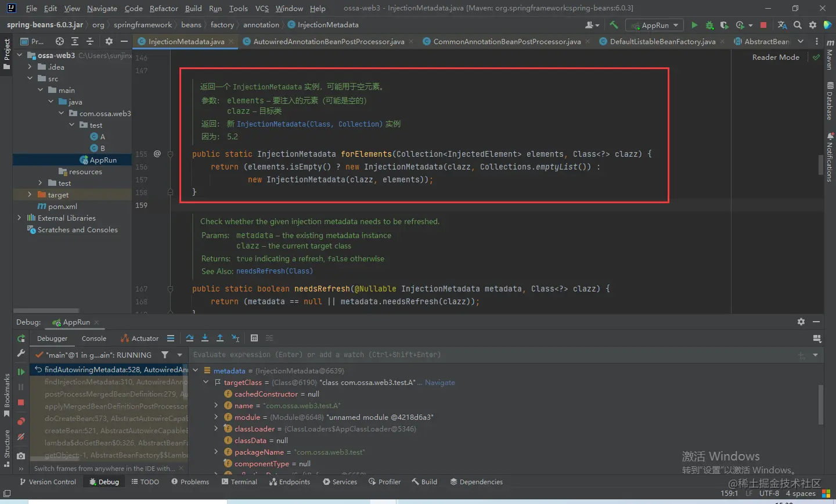
Task: Select pom.xml in the Project tree
Action: pos(57,206)
